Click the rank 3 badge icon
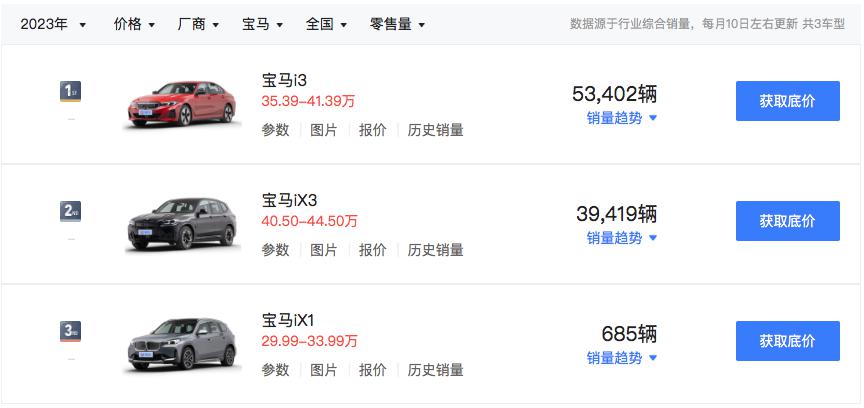The image size is (864, 408). (x=70, y=332)
